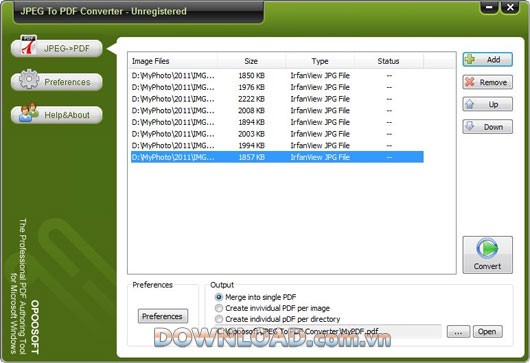This screenshot has height=363, width=530.
Task: Click the PDF icon on the JPEG->PDF tab
Action: [x=29, y=45]
